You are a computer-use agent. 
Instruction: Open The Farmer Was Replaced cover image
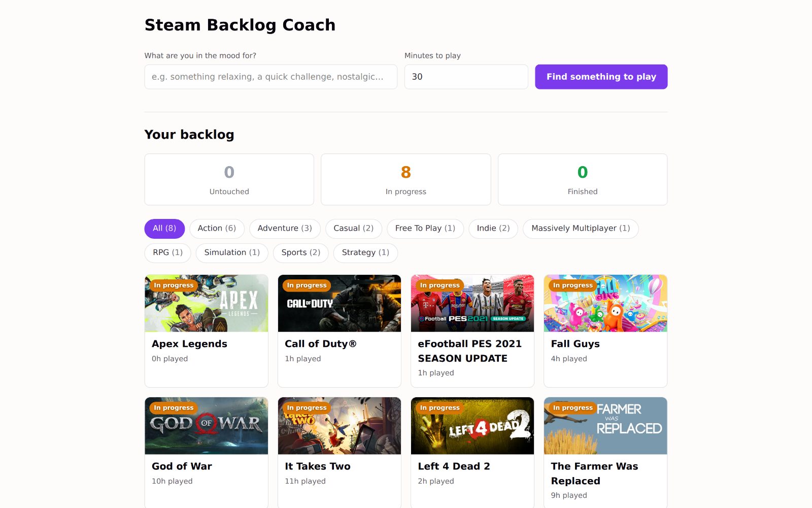tap(605, 426)
